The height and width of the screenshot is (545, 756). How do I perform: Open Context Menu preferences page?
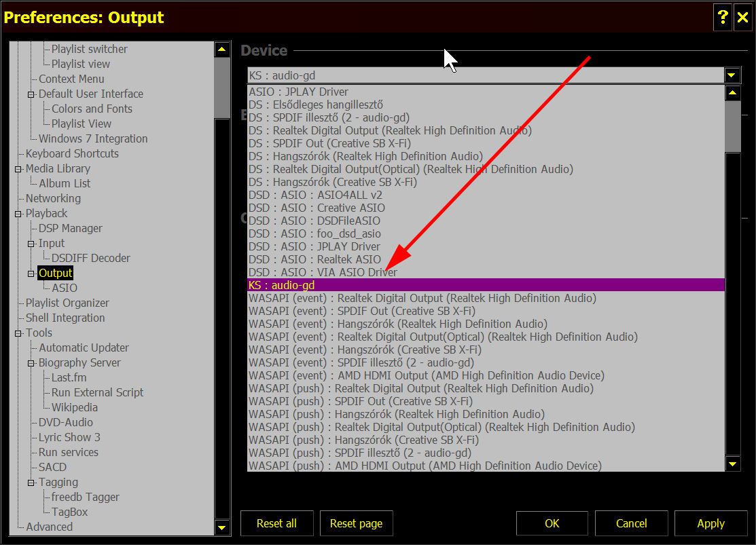tap(71, 79)
